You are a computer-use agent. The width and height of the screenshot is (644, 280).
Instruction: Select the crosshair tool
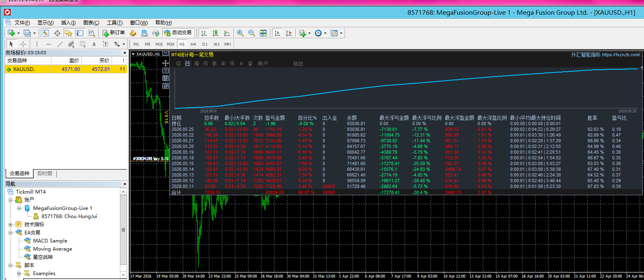click(23, 44)
